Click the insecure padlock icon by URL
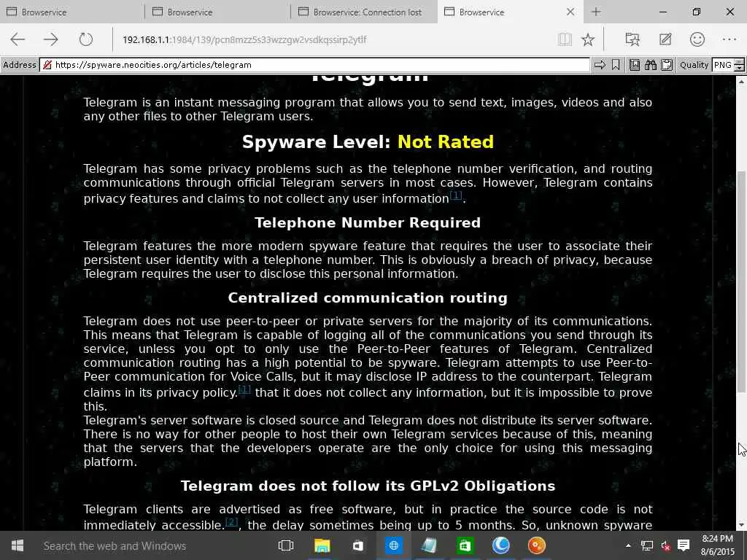Screen dimensions: 747x560 [x=47, y=65]
